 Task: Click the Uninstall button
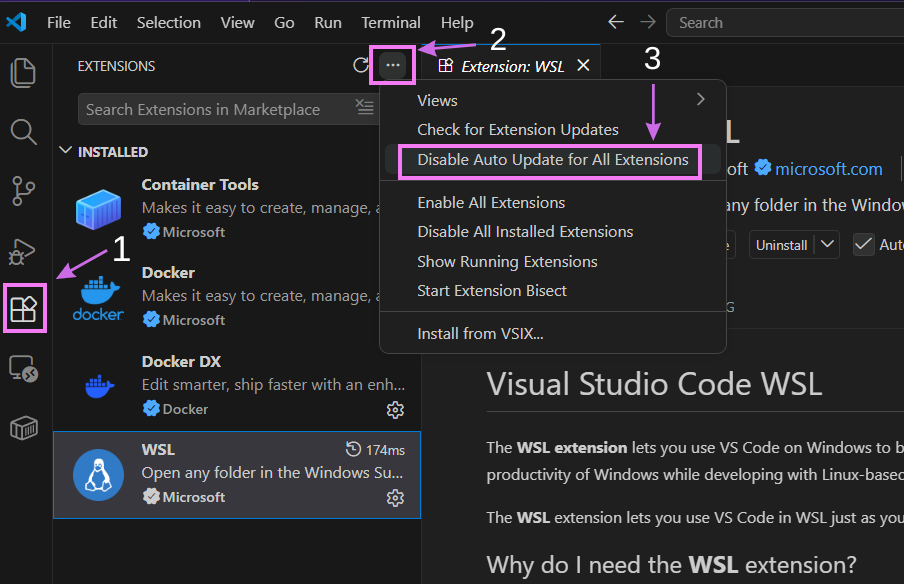coord(781,245)
